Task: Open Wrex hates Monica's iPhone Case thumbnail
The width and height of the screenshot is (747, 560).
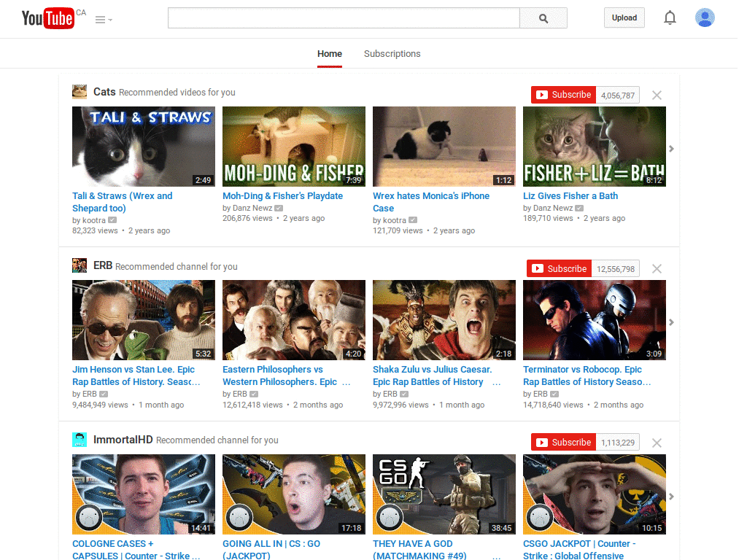Action: (x=444, y=147)
